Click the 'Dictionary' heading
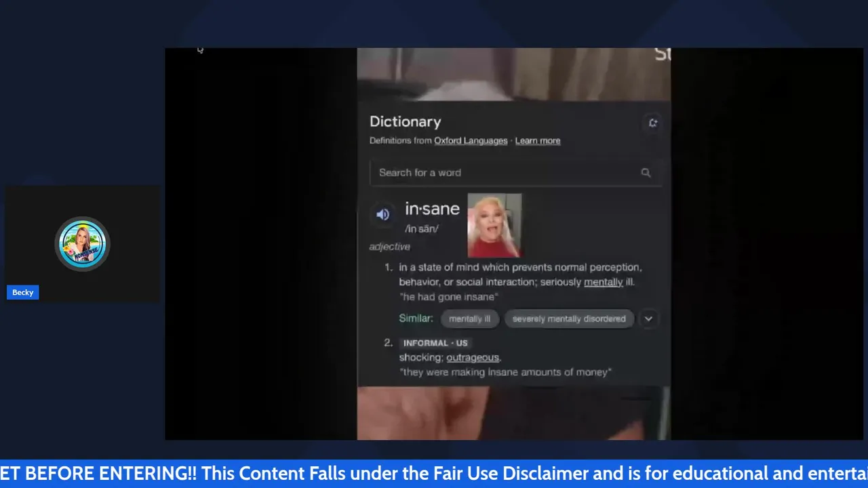Viewport: 868px width, 488px height. (405, 122)
